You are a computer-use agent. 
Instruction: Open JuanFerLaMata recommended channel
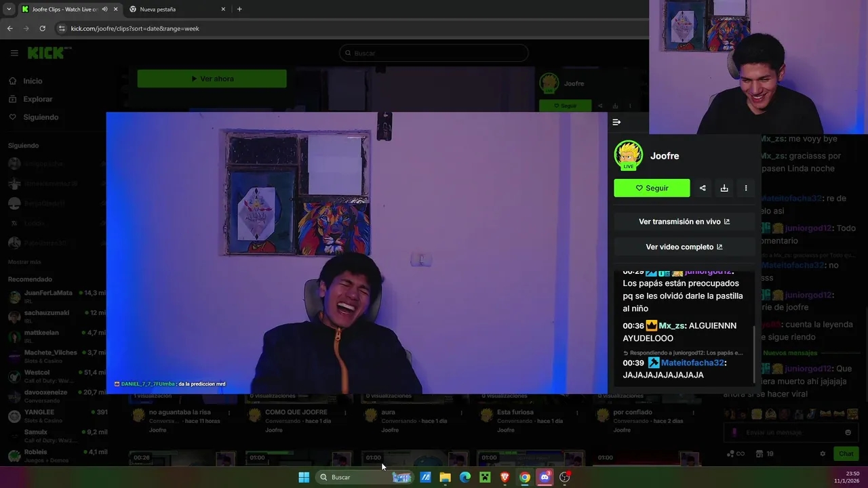tap(57, 296)
